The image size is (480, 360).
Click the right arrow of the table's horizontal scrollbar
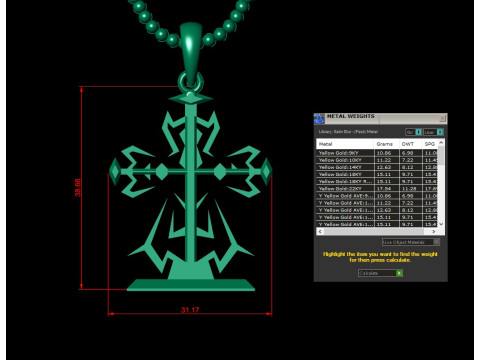point(434,231)
